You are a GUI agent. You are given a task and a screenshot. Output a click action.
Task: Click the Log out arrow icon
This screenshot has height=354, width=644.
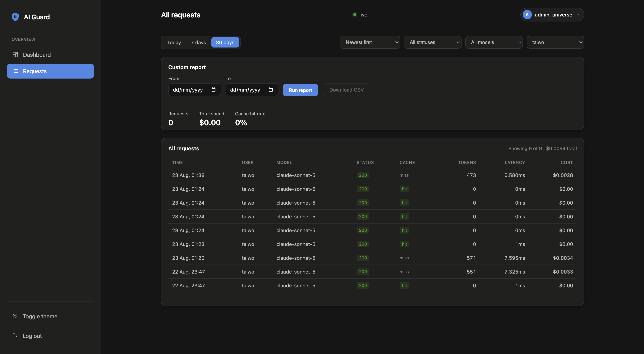coord(15,336)
